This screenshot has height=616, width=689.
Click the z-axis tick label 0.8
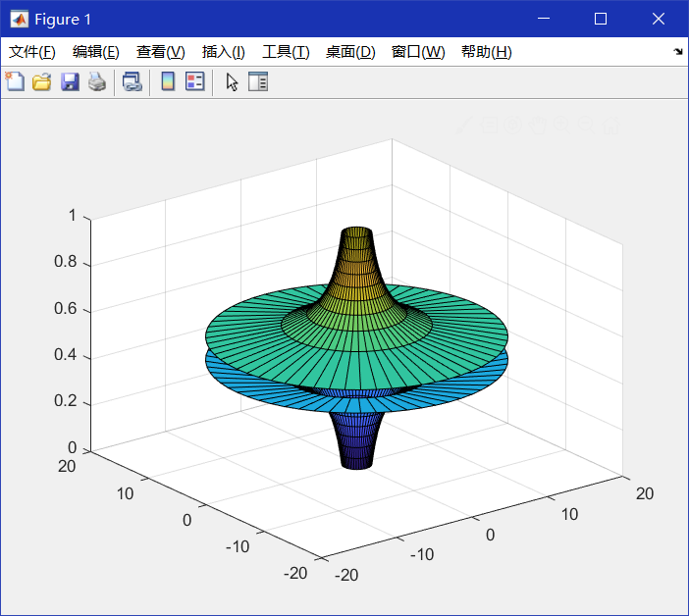coord(66,262)
